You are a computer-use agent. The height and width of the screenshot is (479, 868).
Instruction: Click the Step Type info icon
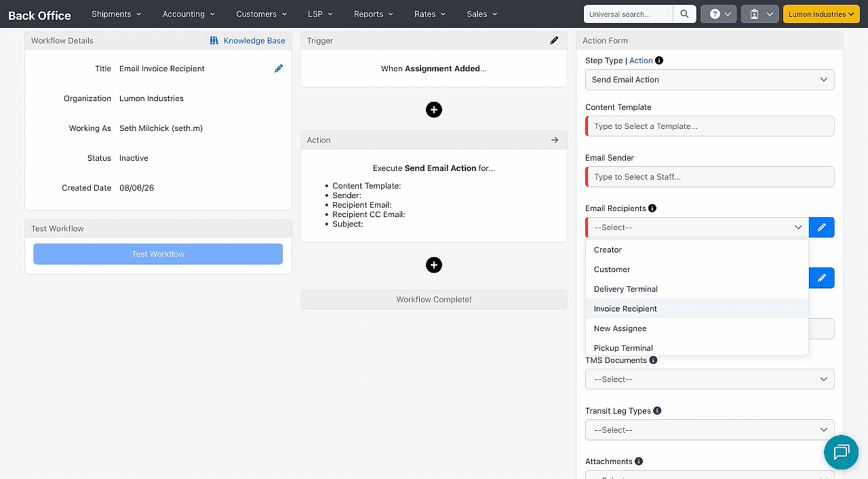tap(659, 60)
